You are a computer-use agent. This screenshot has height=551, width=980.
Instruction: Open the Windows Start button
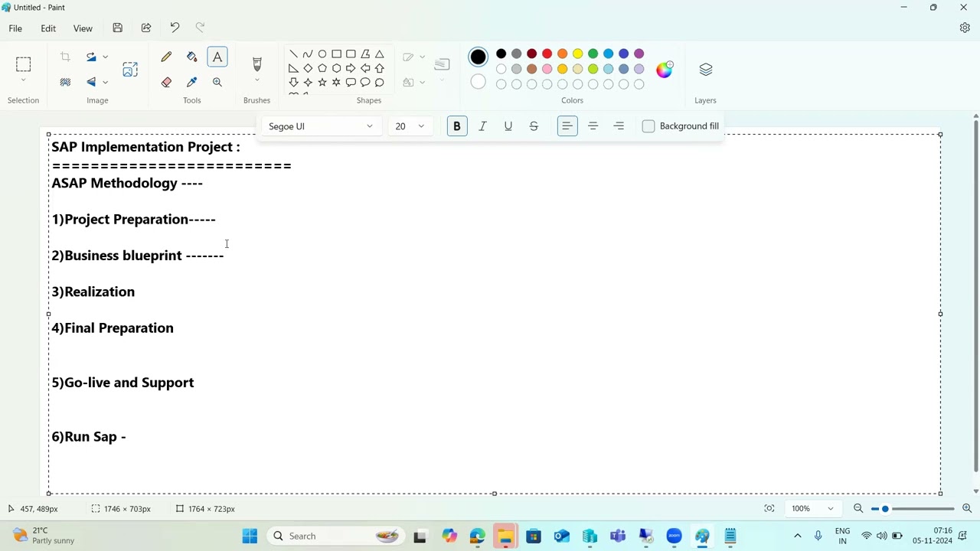[x=250, y=536]
